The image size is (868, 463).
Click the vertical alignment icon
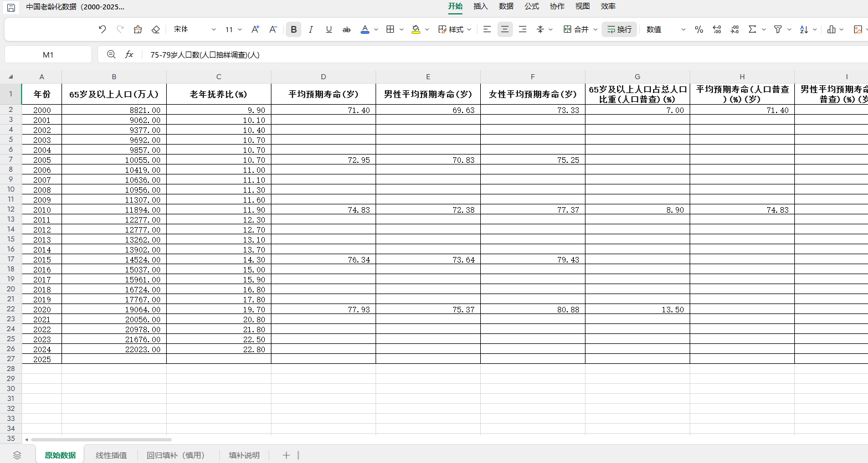[541, 29]
